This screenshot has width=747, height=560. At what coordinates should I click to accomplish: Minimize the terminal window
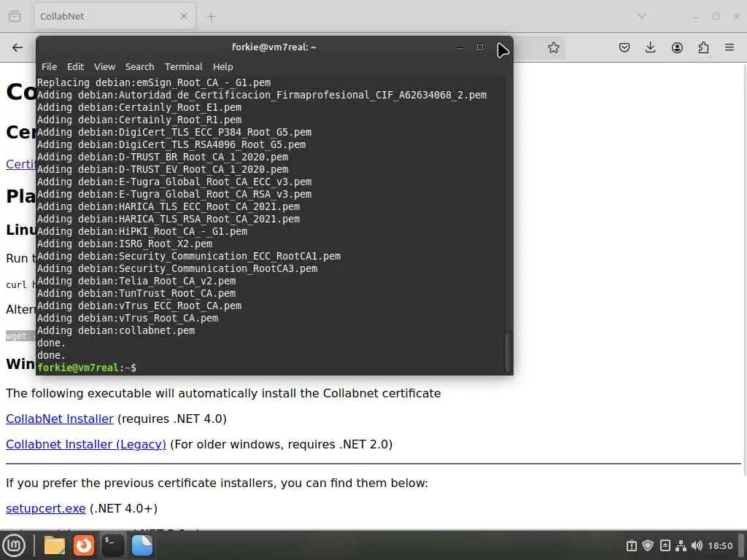point(460,47)
